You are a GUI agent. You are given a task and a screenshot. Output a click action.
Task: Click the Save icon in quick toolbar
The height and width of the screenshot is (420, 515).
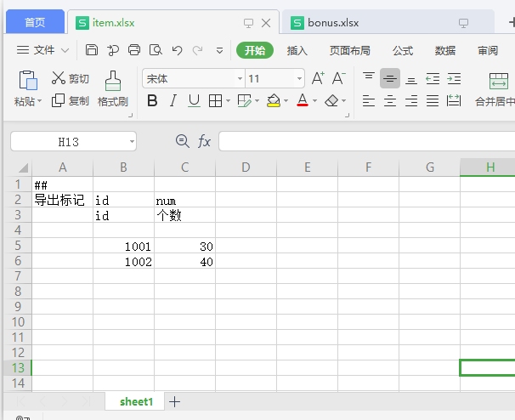pyautogui.click(x=92, y=50)
